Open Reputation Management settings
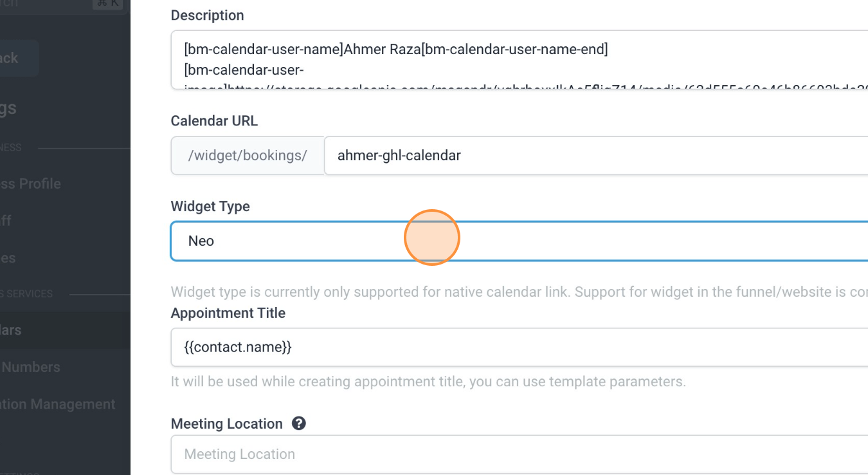The width and height of the screenshot is (868, 475). tap(58, 405)
